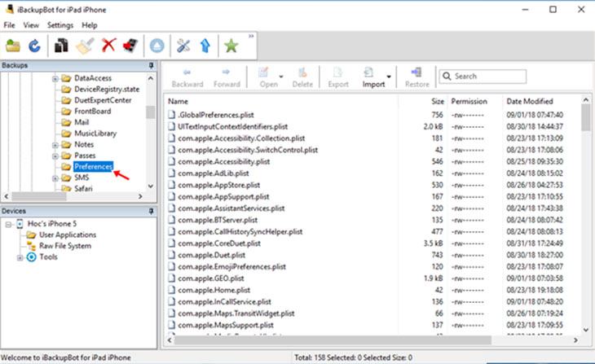Click the open backup folder toolbar icon
Image resolution: width=595 pixels, height=364 pixels.
point(13,46)
